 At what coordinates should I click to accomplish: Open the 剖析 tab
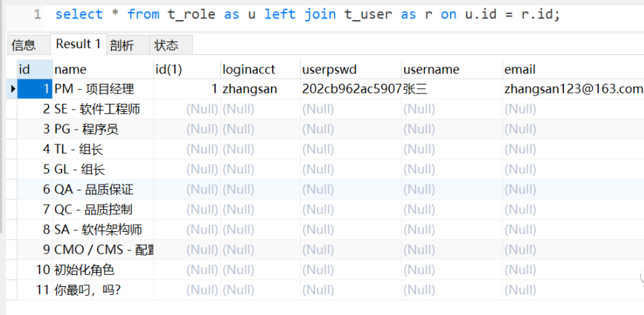pos(122,45)
